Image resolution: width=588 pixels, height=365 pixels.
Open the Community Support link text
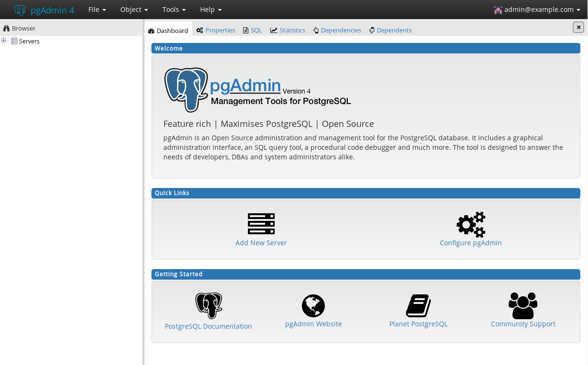coord(523,324)
